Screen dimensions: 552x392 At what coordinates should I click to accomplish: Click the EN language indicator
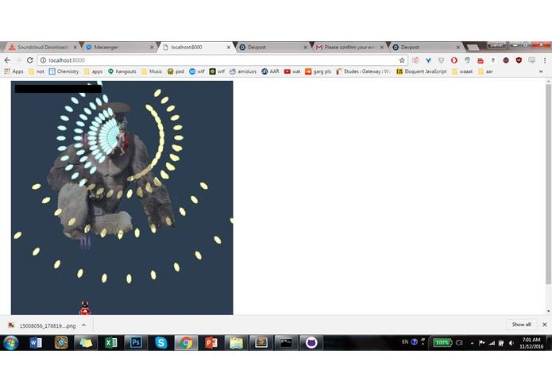click(x=405, y=342)
